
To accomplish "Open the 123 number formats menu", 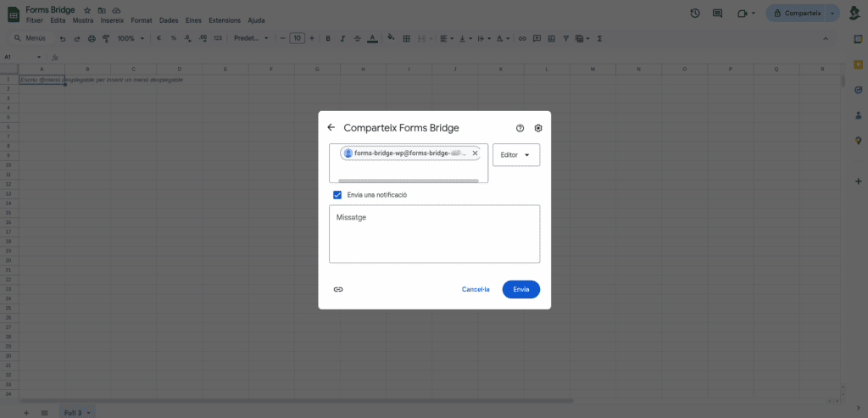I will 218,39.
